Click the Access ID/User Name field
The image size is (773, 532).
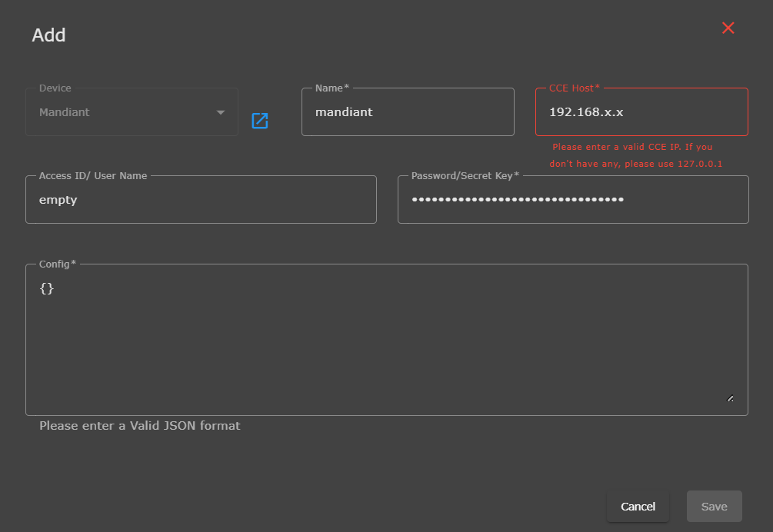click(201, 200)
